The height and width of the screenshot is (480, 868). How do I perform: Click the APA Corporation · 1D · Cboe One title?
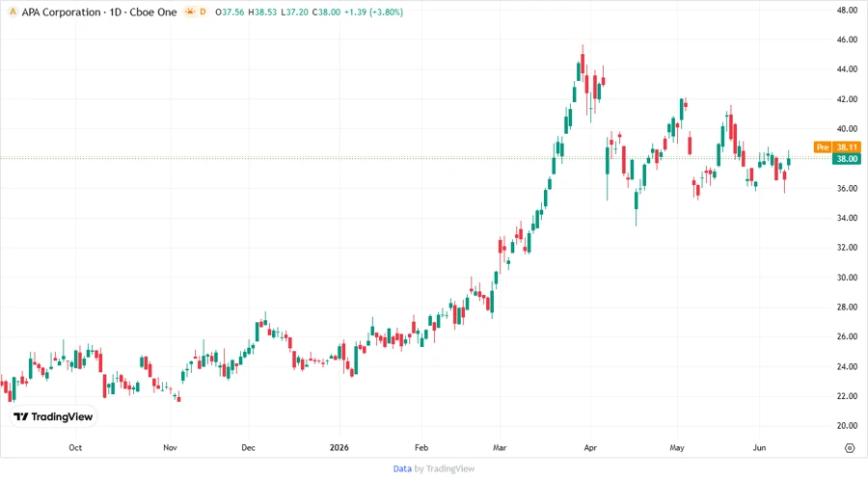click(x=99, y=12)
